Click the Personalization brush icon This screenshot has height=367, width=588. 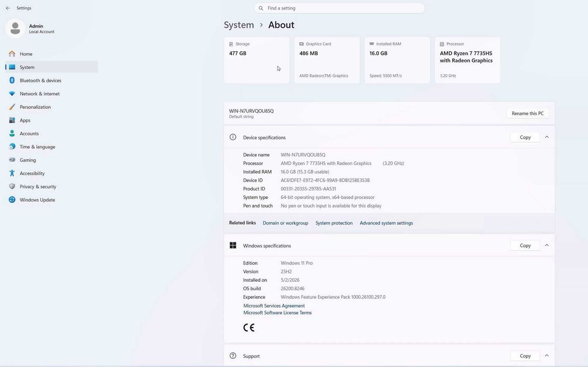[x=12, y=107]
